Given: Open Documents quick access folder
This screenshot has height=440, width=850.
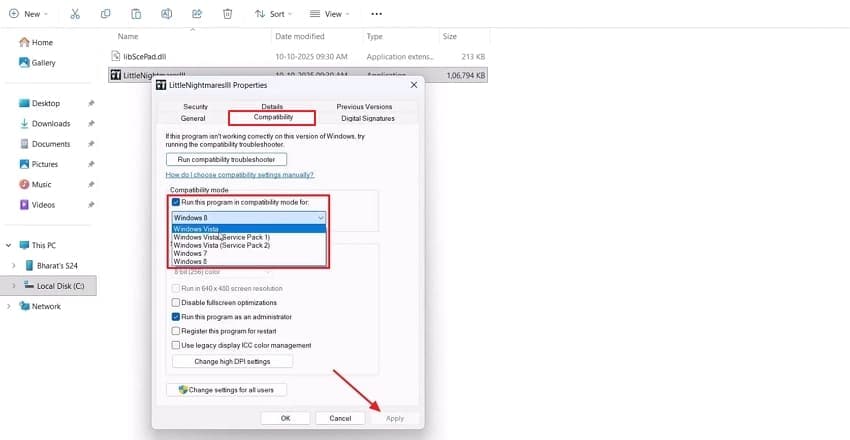Looking at the screenshot, I should point(45,144).
